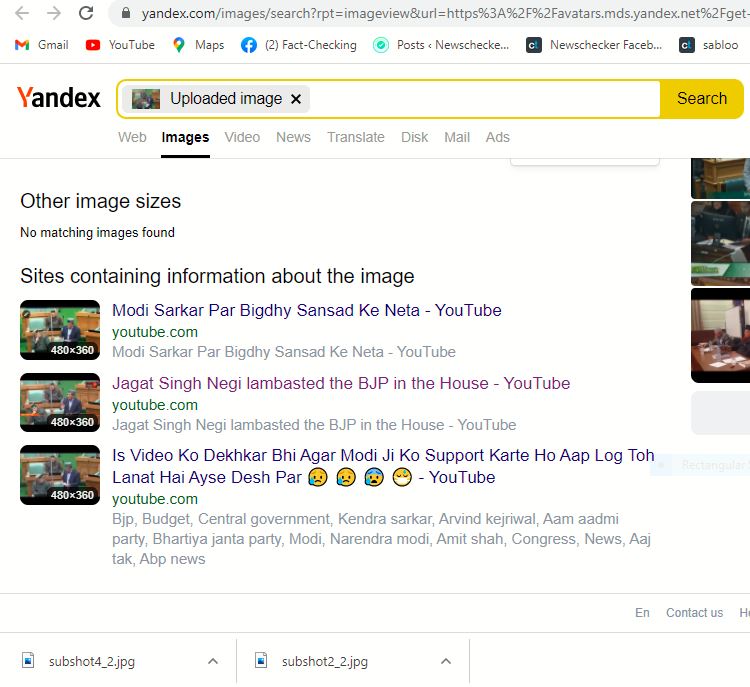Open the YouTube bookmark
750x687 pixels.
(120, 45)
